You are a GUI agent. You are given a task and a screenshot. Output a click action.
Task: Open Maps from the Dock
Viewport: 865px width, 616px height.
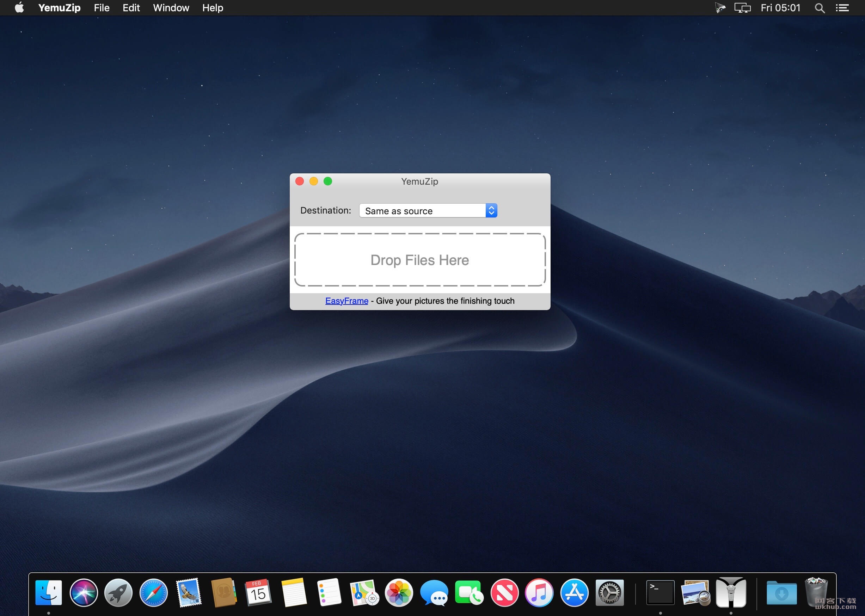click(364, 592)
